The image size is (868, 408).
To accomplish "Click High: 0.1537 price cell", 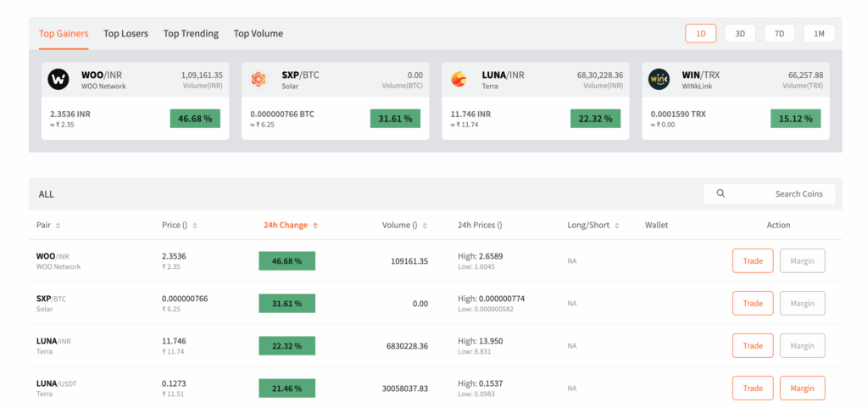I will (481, 383).
